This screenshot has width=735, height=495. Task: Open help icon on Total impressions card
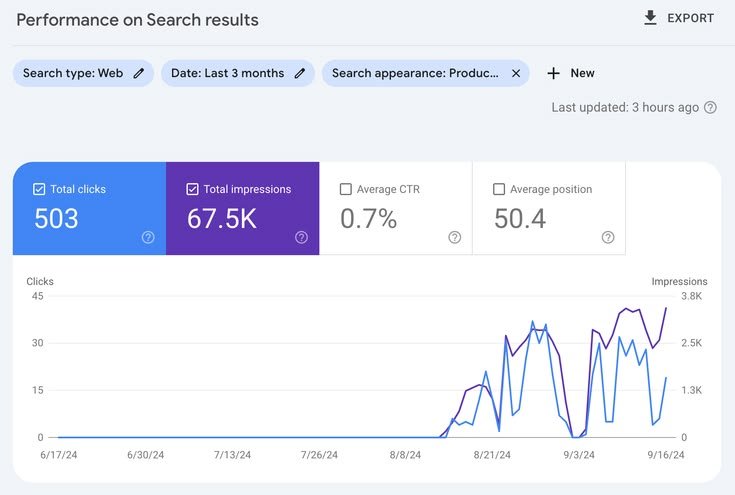point(301,237)
